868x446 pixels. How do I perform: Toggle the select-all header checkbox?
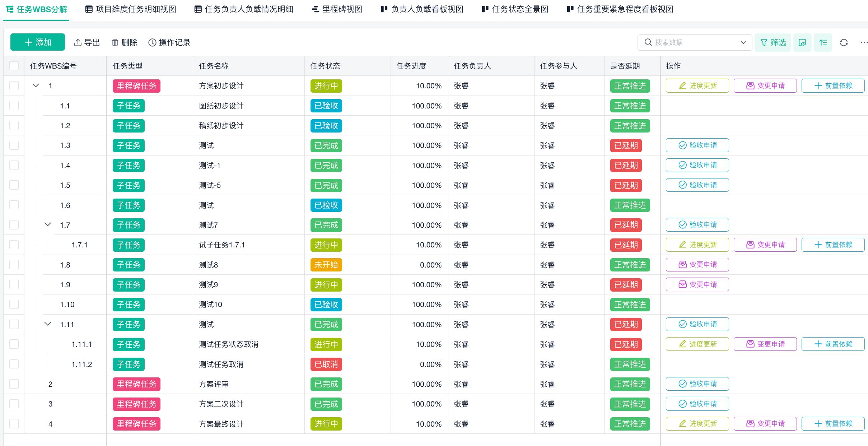pos(14,66)
